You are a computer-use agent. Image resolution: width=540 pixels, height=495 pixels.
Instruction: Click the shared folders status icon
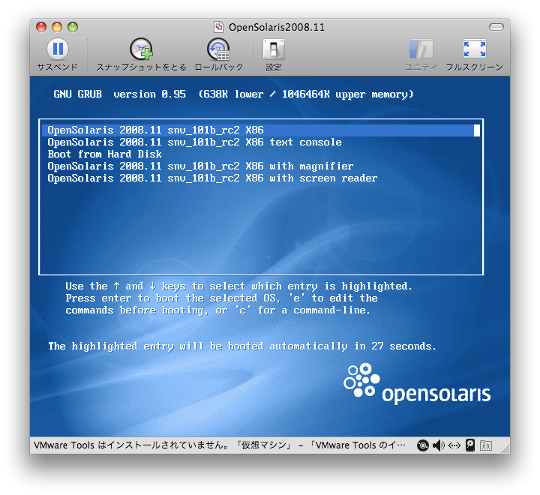point(486,446)
